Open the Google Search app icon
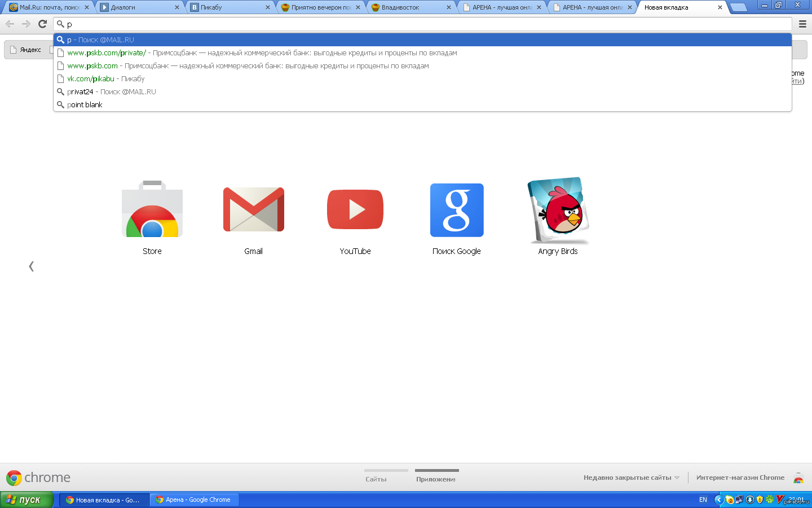Viewport: 812px width, 508px height. click(x=456, y=210)
